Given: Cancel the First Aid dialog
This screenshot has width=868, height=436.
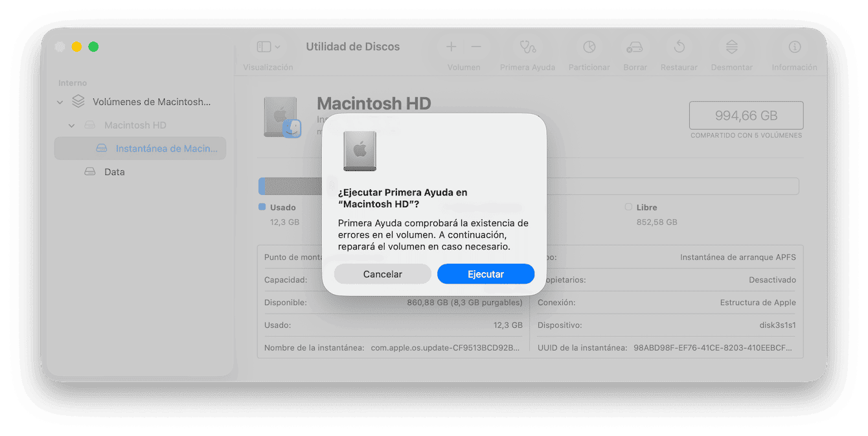Looking at the screenshot, I should click(382, 273).
